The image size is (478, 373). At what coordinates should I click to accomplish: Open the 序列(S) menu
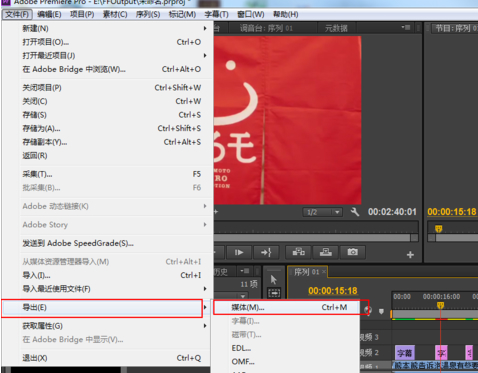point(148,15)
